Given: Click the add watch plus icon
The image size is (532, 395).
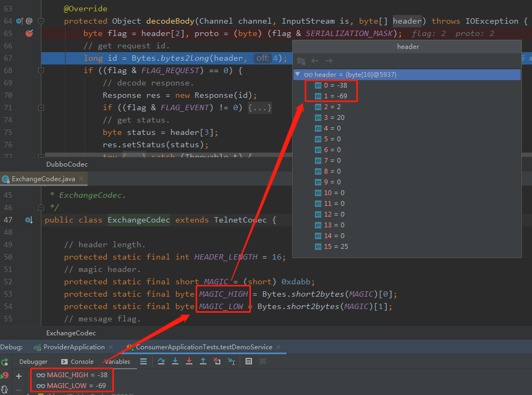Looking at the screenshot, I should pyautogui.click(x=19, y=376).
